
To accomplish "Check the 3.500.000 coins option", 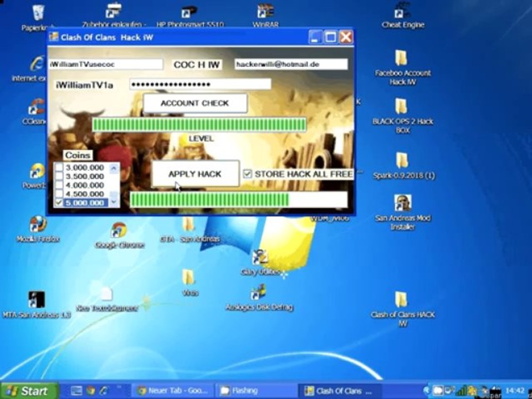I will 59,176.
